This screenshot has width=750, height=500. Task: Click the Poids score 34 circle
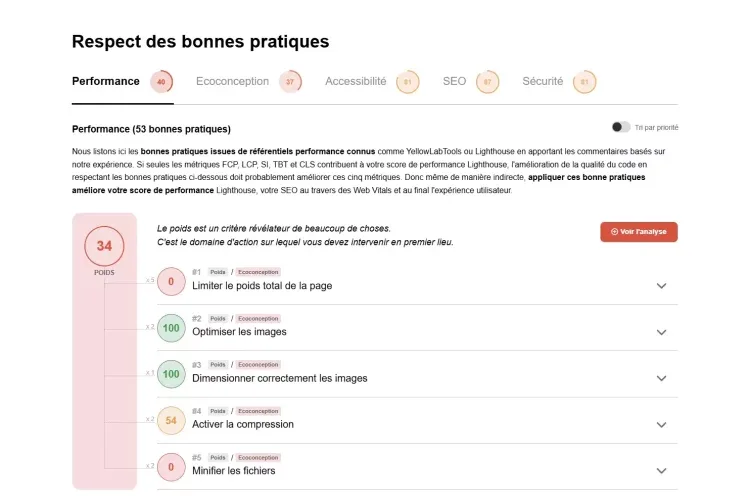(x=104, y=246)
